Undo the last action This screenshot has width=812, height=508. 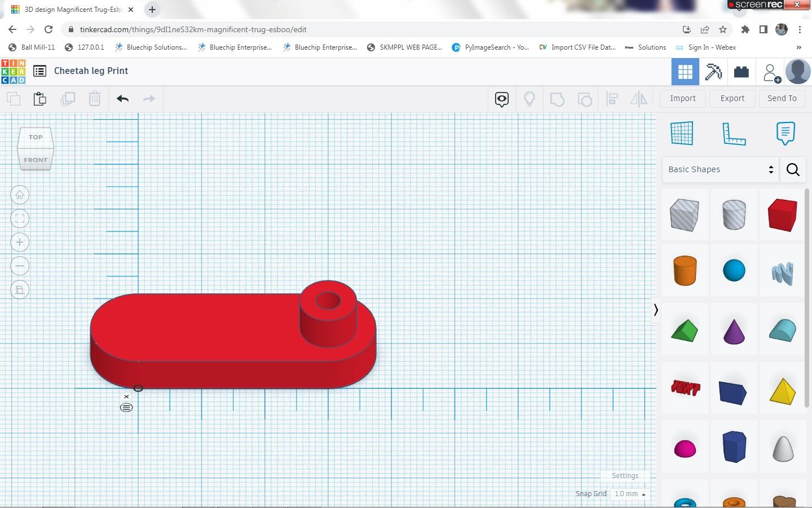point(122,99)
